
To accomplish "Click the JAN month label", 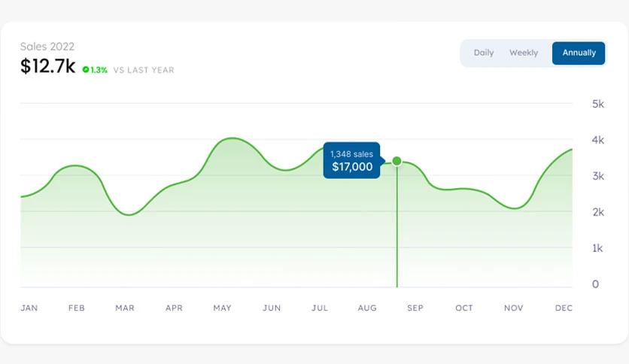I will (x=29, y=308).
